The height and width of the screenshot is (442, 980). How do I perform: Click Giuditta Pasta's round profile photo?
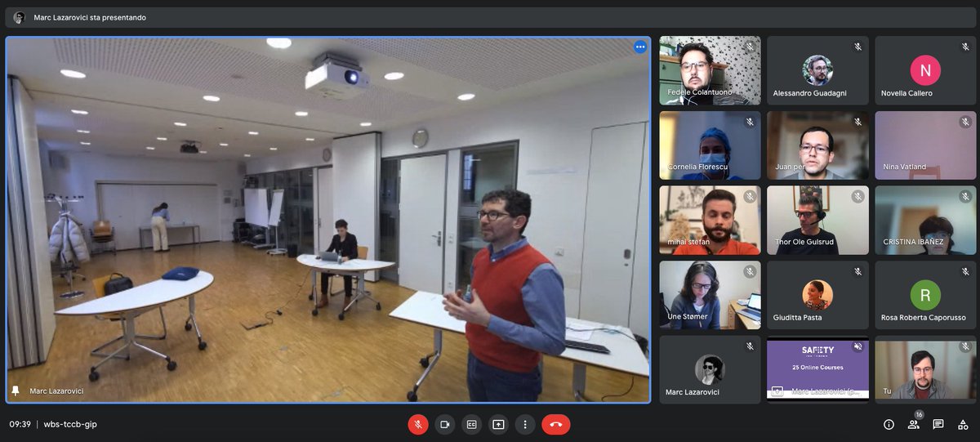[x=817, y=295]
